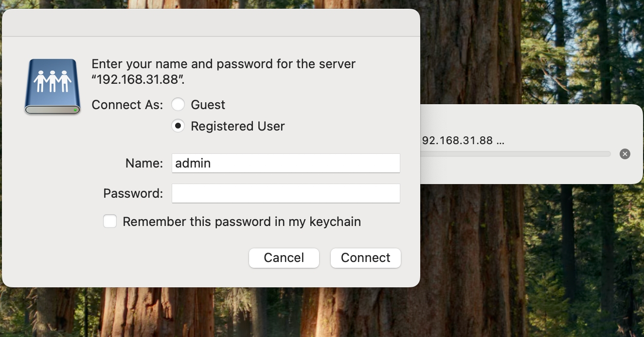Click the connection progress bar
Viewport: 644px width, 337px height.
coord(515,154)
